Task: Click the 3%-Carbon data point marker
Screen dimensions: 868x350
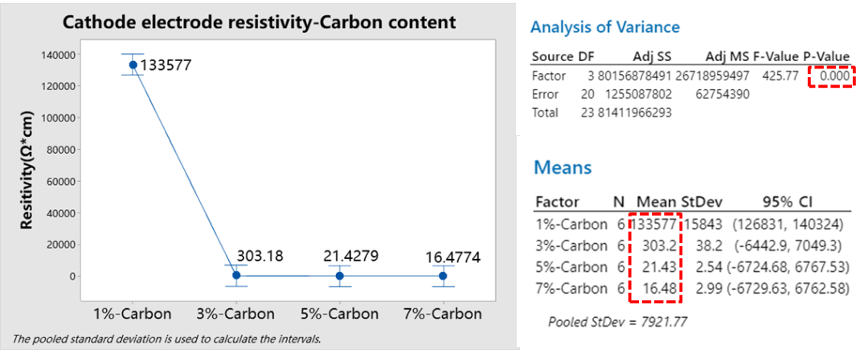Action: [237, 275]
